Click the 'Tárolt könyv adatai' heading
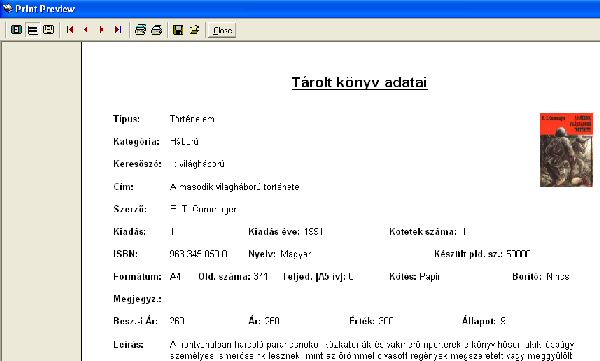 359,83
